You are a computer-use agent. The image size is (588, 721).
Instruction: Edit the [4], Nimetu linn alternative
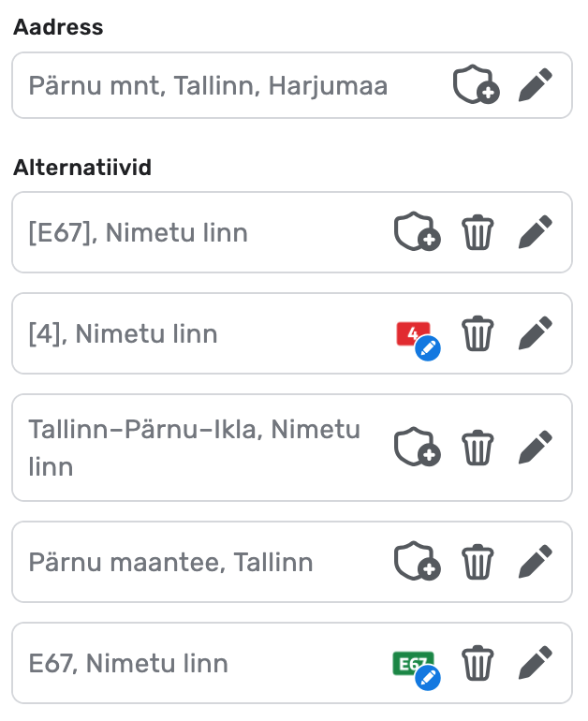click(x=536, y=333)
